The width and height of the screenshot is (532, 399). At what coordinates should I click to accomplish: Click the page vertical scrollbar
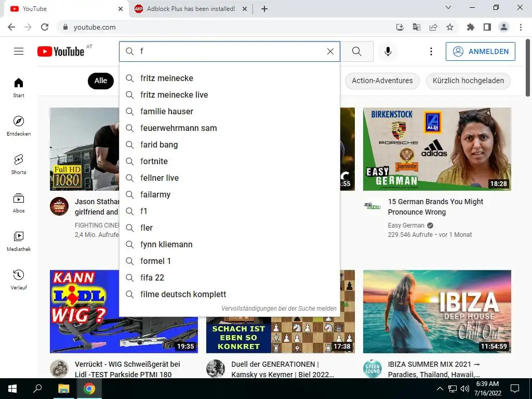528,68
